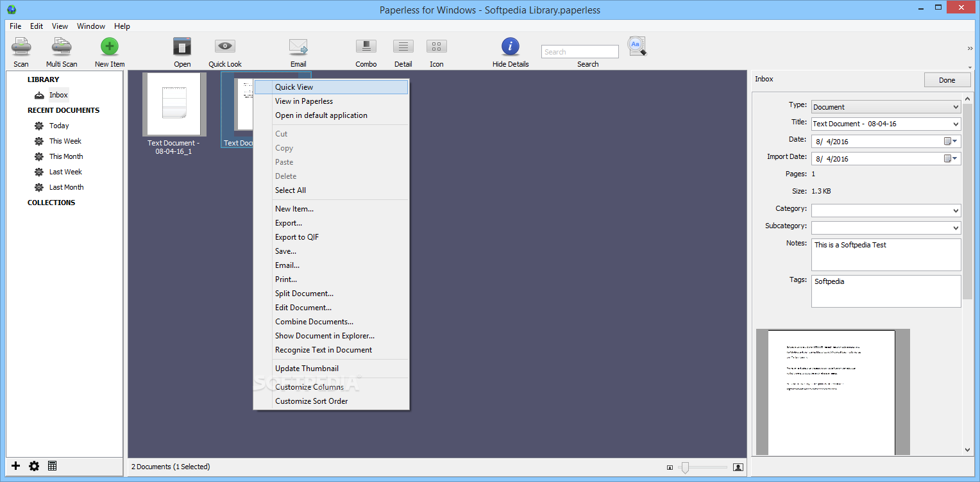Choose Select All in context menu
Viewport: 980px width, 482px height.
point(332,190)
